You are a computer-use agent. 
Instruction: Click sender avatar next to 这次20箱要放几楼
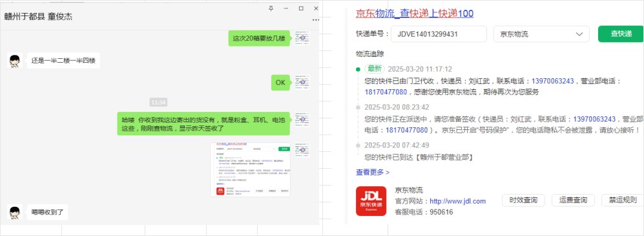(x=302, y=38)
